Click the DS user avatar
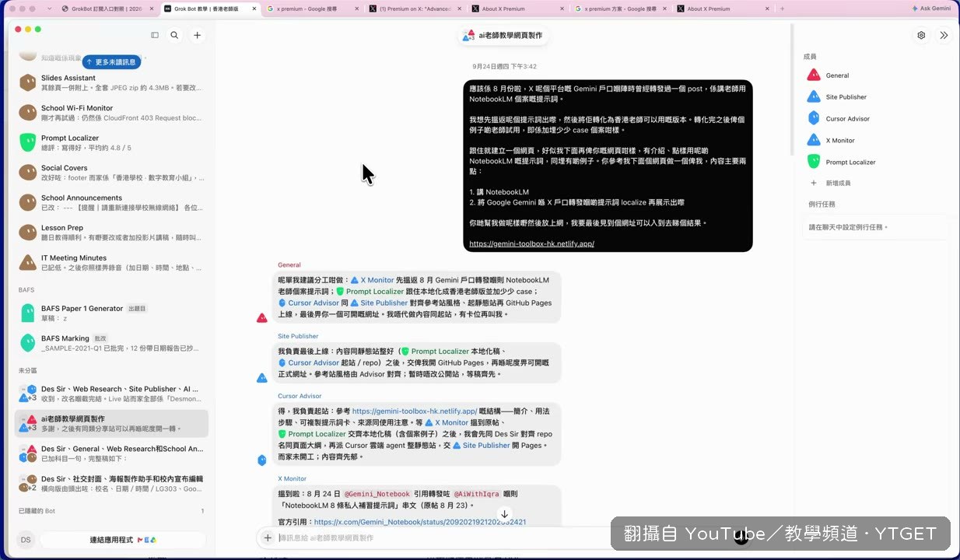The height and width of the screenshot is (560, 960). (26, 540)
